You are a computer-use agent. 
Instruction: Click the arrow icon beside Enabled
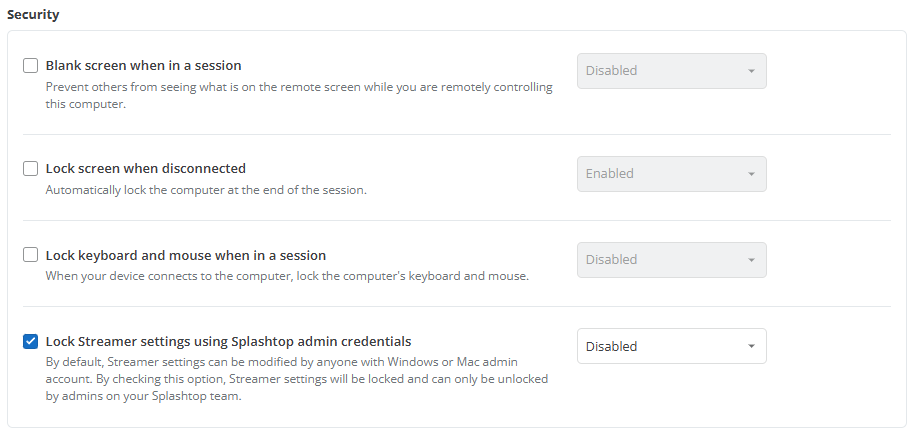(751, 174)
